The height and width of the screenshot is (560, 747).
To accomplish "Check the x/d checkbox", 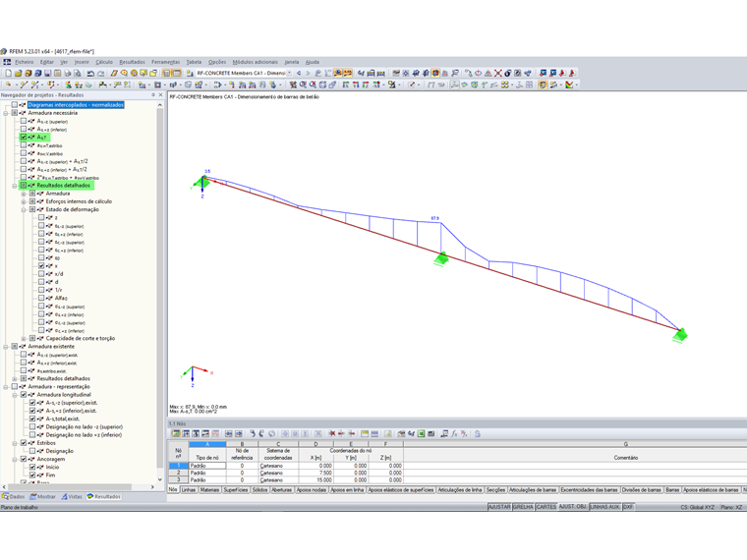I will click(41, 274).
